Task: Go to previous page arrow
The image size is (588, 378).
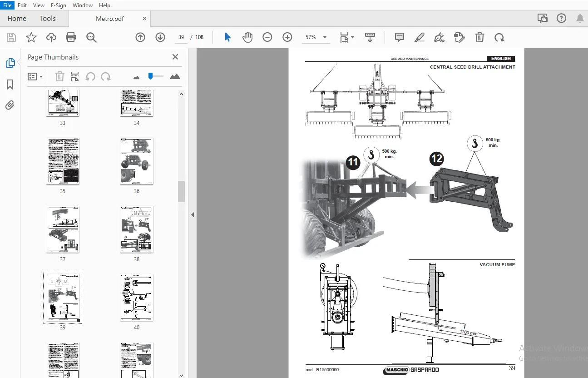Action: 140,37
